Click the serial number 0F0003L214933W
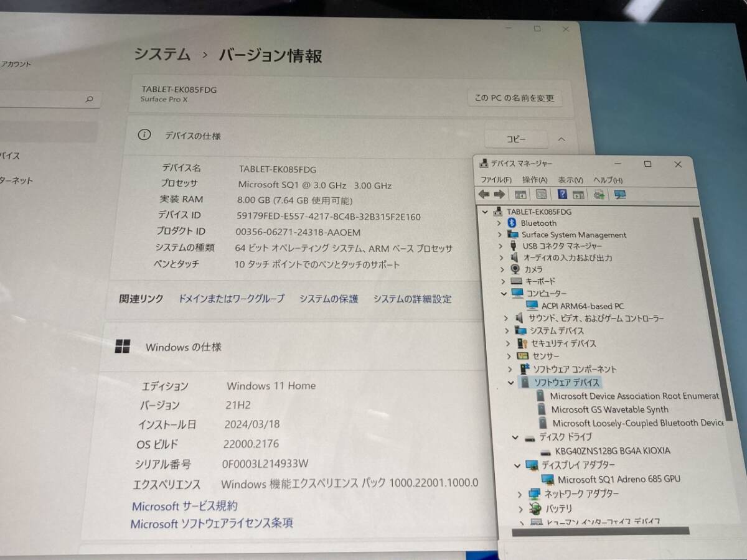The image size is (747, 560). tap(265, 464)
